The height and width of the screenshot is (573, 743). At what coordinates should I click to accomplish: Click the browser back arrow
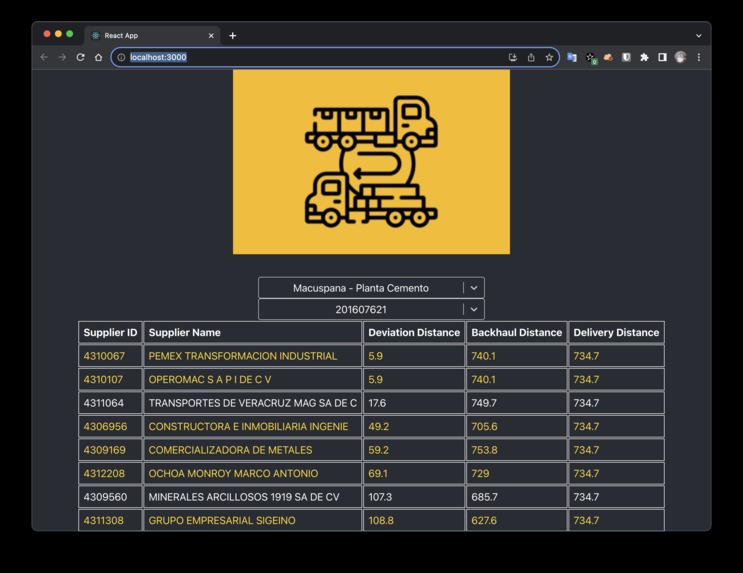tap(45, 57)
